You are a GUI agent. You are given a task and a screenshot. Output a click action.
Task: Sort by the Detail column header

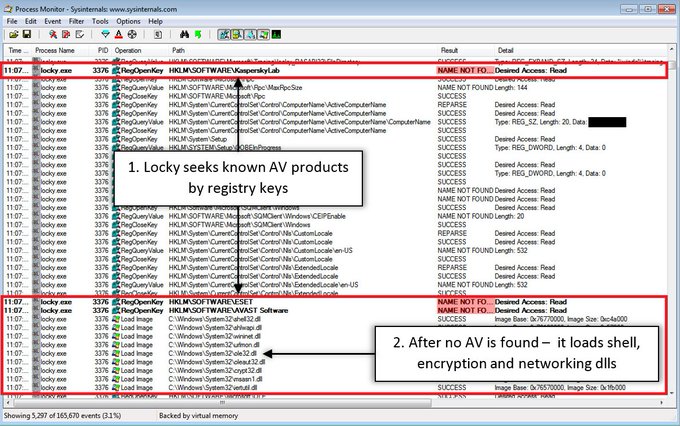tap(505, 50)
